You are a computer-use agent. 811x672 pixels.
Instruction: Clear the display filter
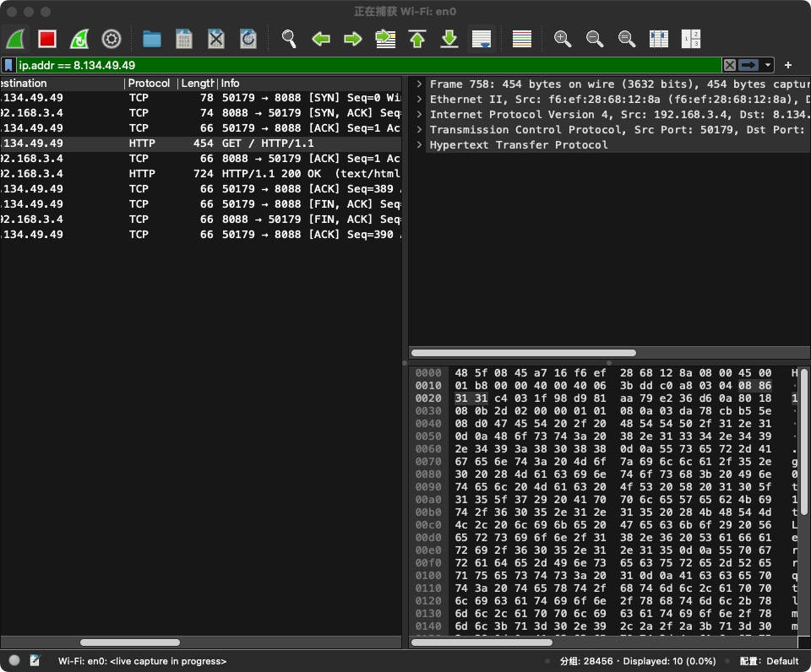[x=729, y=65]
